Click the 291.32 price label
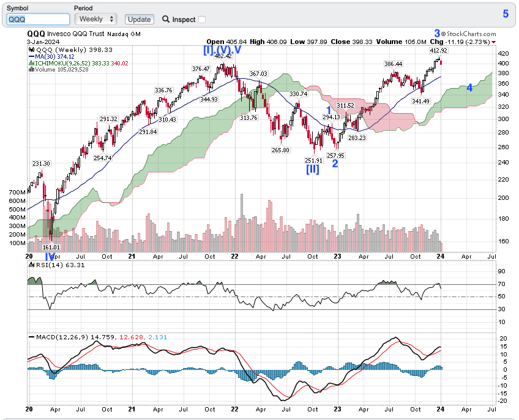Image resolution: width=519 pixels, height=420 pixels. click(x=109, y=119)
